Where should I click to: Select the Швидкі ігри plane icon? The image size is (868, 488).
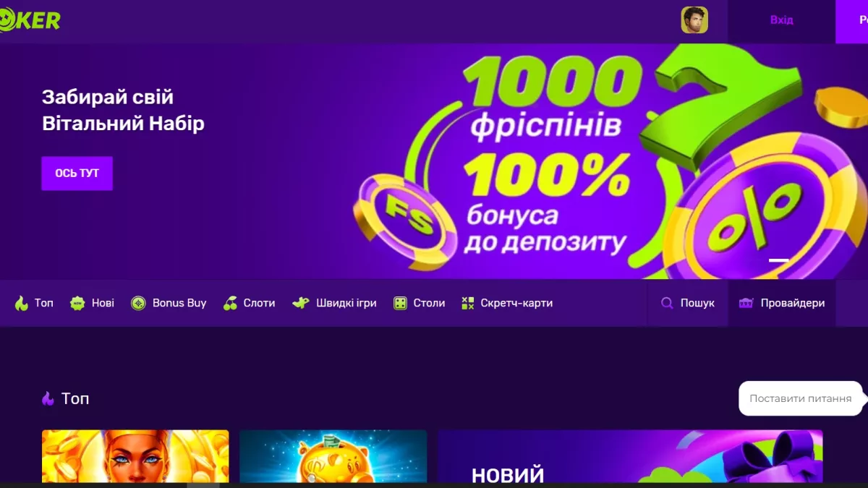point(301,303)
